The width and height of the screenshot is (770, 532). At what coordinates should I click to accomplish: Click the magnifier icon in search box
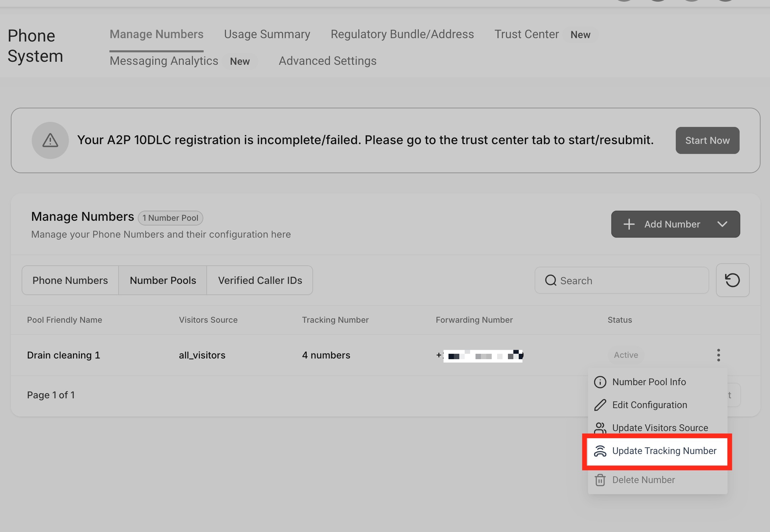(550, 280)
